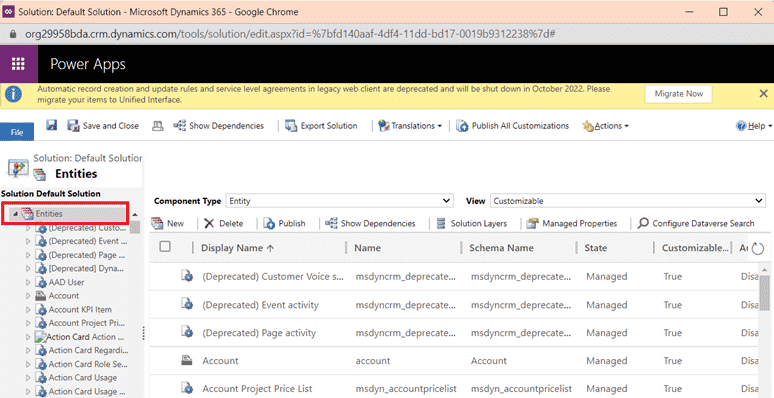The width and height of the screenshot is (774, 398).
Task: Expand the Account tree node
Action: click(x=28, y=296)
